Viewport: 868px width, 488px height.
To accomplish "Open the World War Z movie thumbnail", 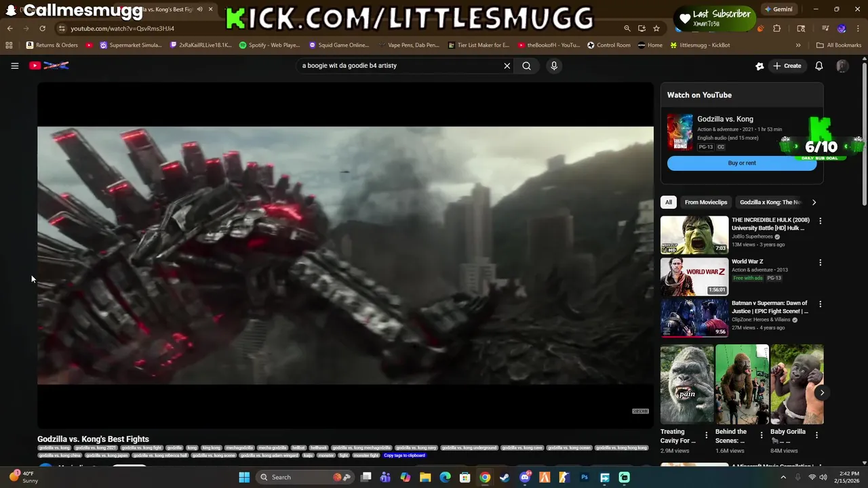I will point(694,277).
